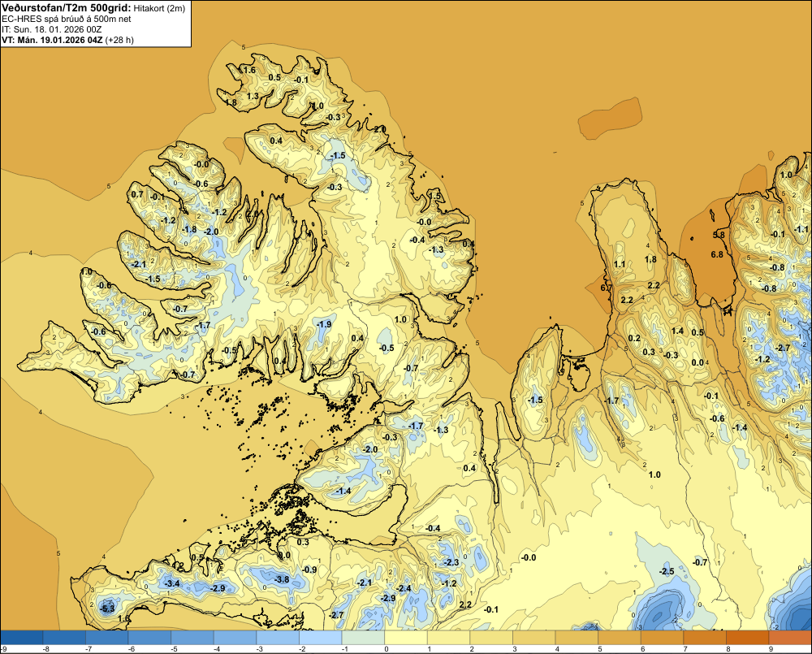Click the temperature value '-0.9' on the map

pos(309,570)
